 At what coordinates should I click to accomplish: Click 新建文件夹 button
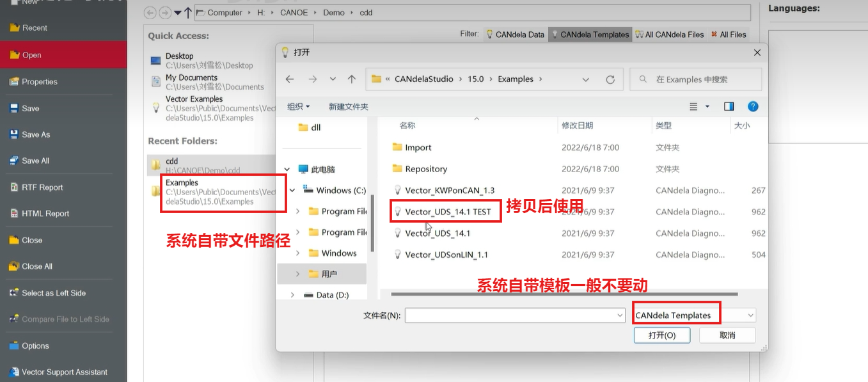point(349,106)
